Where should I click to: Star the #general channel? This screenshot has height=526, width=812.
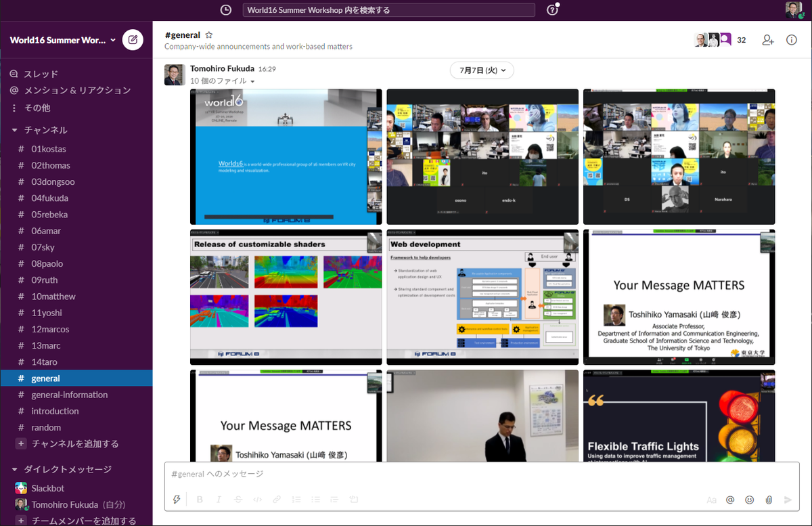tap(209, 35)
